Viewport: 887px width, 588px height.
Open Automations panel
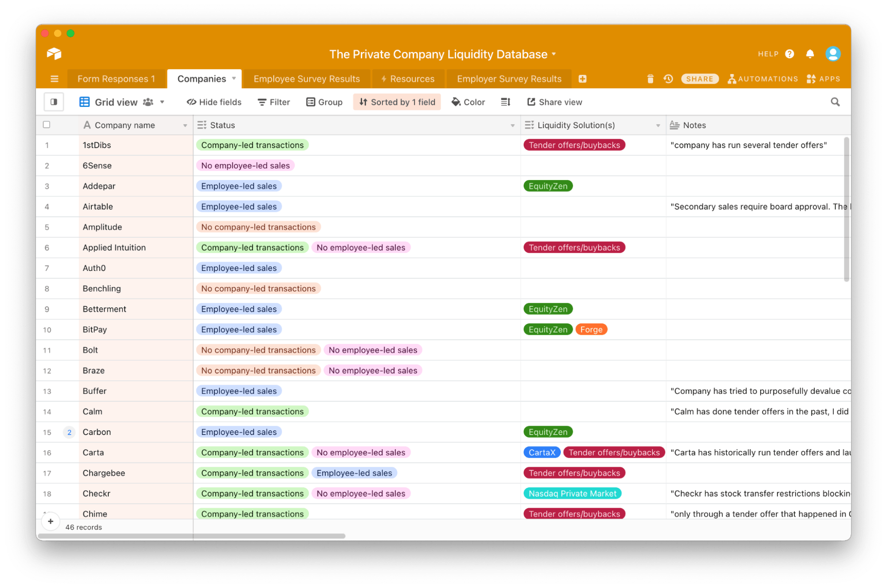coord(762,79)
